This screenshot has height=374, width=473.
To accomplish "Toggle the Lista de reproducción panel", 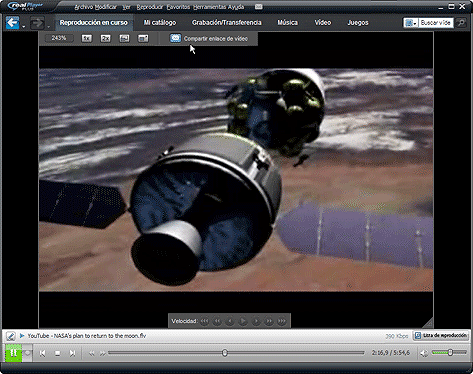I will tap(441, 336).
